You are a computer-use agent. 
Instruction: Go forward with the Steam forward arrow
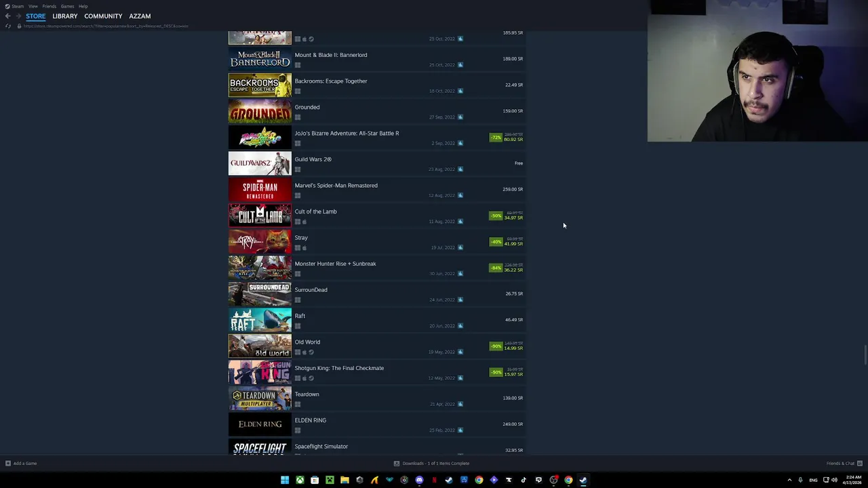(19, 16)
